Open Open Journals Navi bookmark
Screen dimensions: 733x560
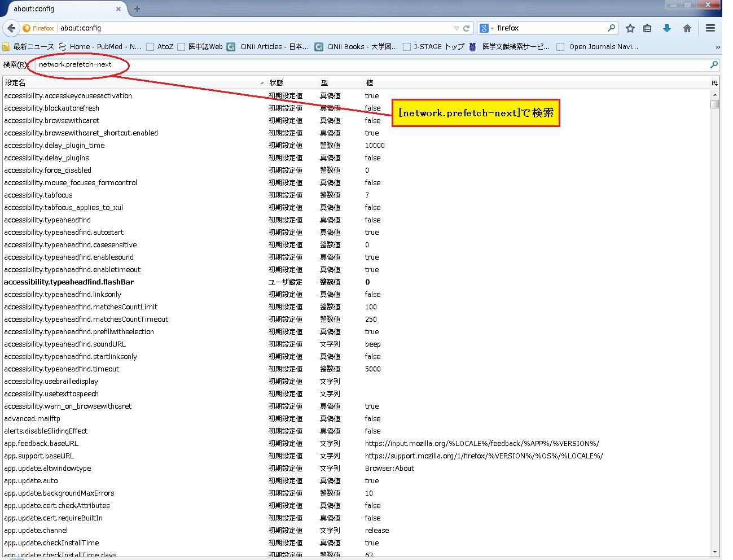pyautogui.click(x=598, y=47)
